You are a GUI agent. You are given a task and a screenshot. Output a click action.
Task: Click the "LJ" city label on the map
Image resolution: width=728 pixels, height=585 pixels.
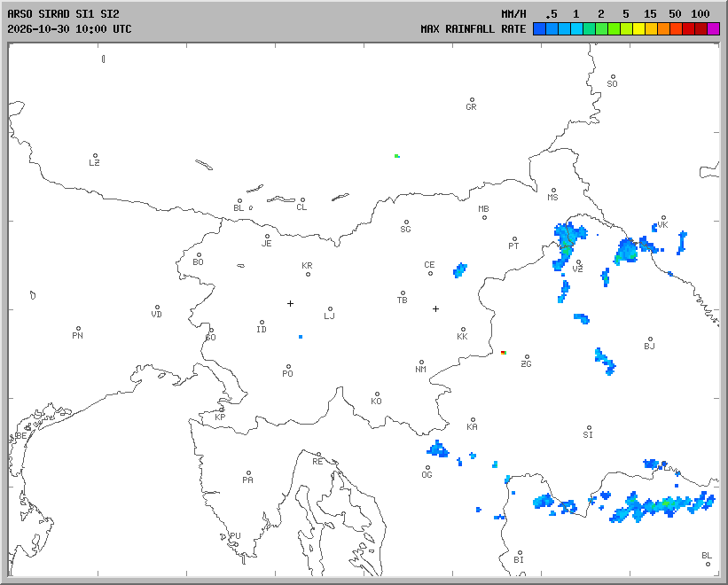click(x=329, y=316)
